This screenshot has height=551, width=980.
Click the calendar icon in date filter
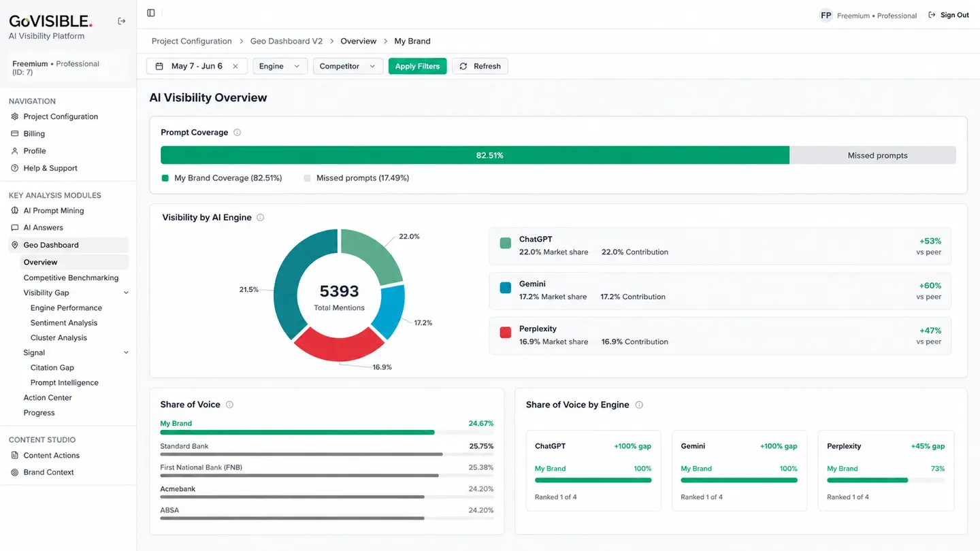[x=159, y=66]
